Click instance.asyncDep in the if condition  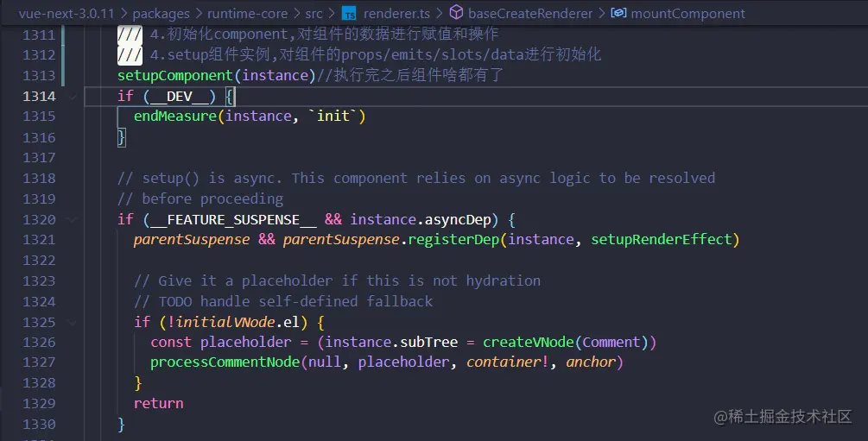[x=420, y=220]
